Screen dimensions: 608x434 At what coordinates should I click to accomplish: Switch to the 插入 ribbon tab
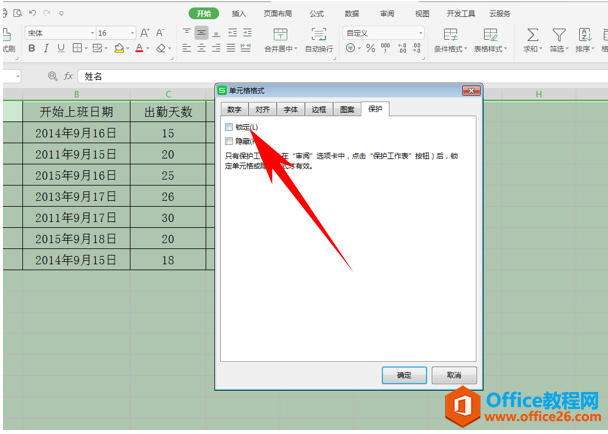tap(239, 14)
